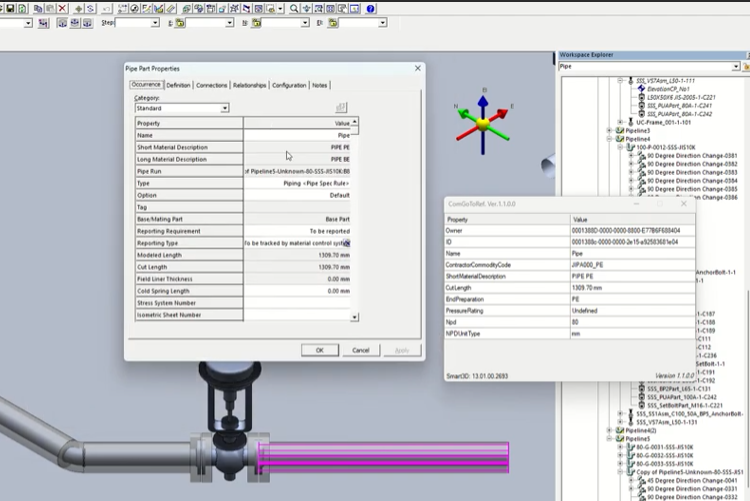Click the red X delete icon in toolbar

(62, 8)
